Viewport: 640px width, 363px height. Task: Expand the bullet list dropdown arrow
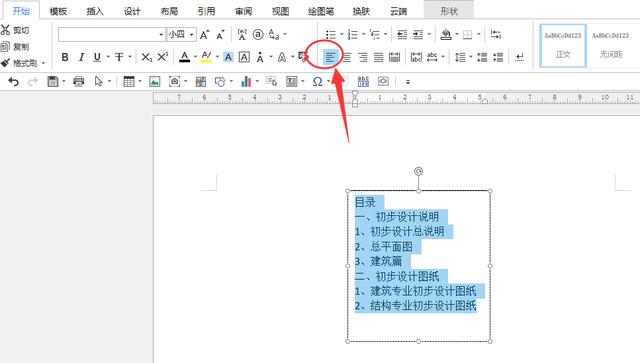tap(341, 34)
